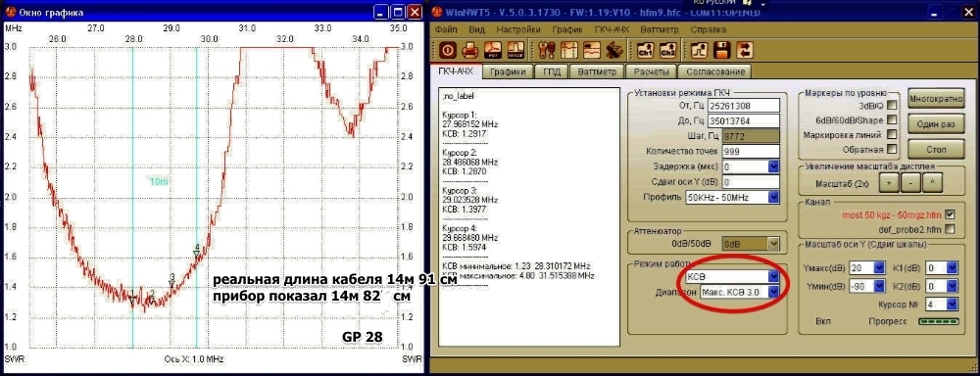Click the printer icon in toolbar
The image size is (980, 376).
pyautogui.click(x=470, y=50)
